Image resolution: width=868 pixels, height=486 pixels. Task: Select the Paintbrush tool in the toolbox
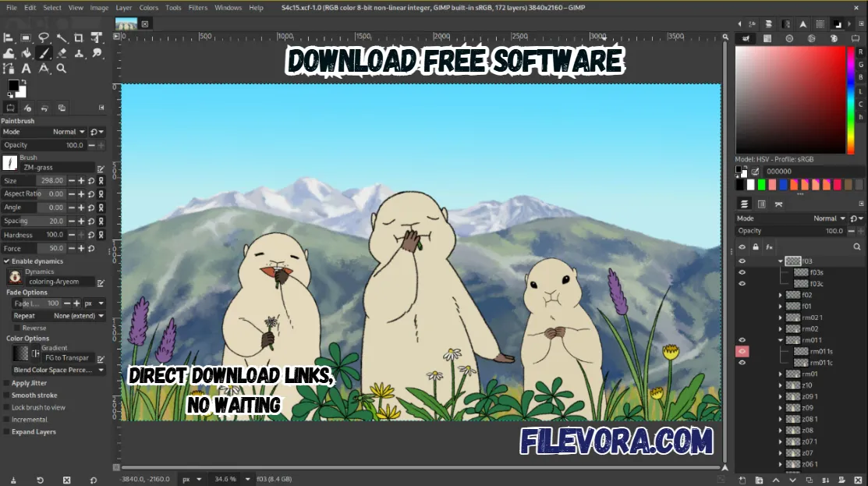(44, 53)
